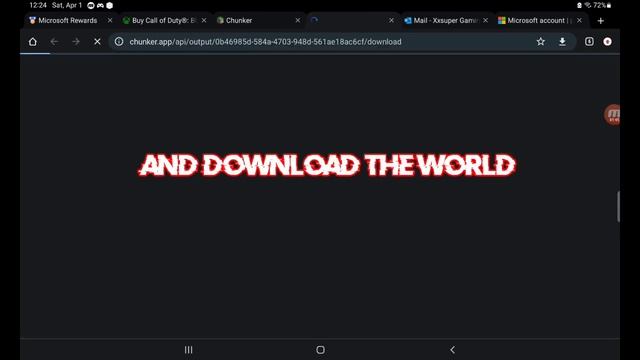
Task: Tap the Android home button
Action: click(x=320, y=350)
